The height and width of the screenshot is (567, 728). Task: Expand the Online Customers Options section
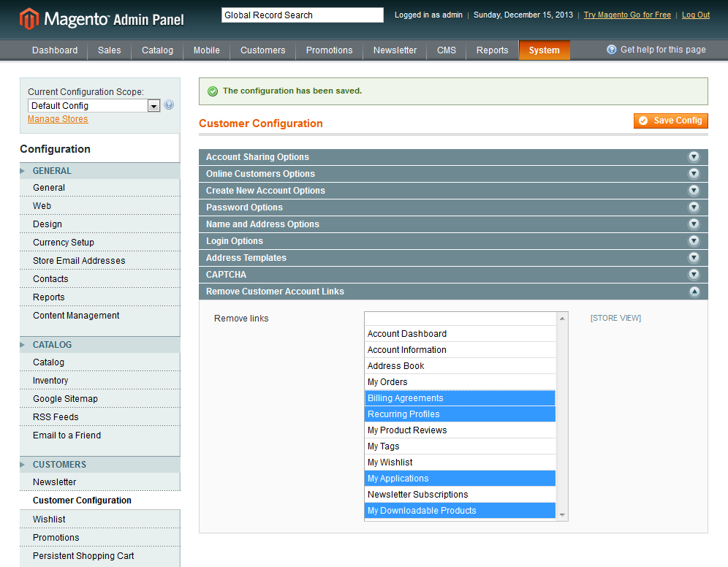pos(453,173)
